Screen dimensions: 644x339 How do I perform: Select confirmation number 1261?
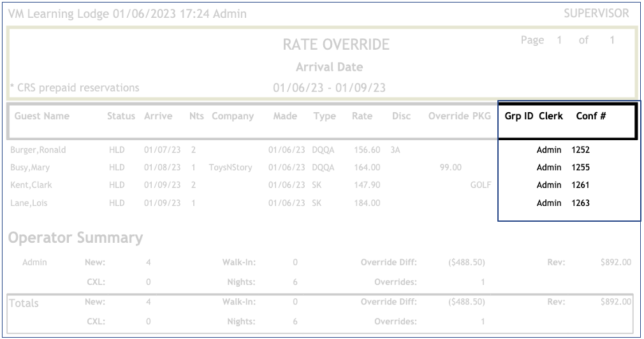(x=580, y=185)
